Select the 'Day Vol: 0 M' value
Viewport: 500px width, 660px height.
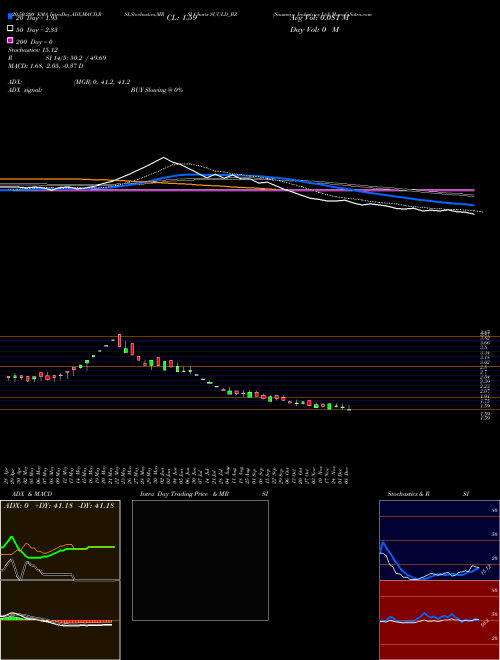314,29
